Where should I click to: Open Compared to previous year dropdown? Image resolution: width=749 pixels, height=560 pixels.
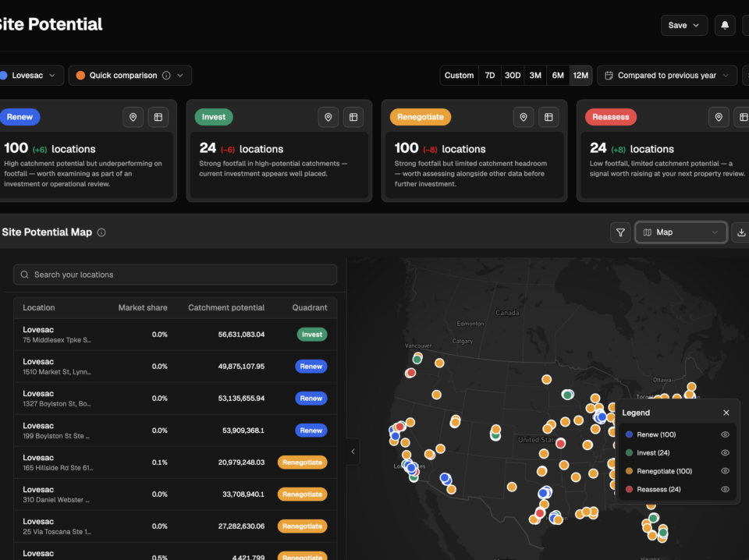(x=667, y=76)
